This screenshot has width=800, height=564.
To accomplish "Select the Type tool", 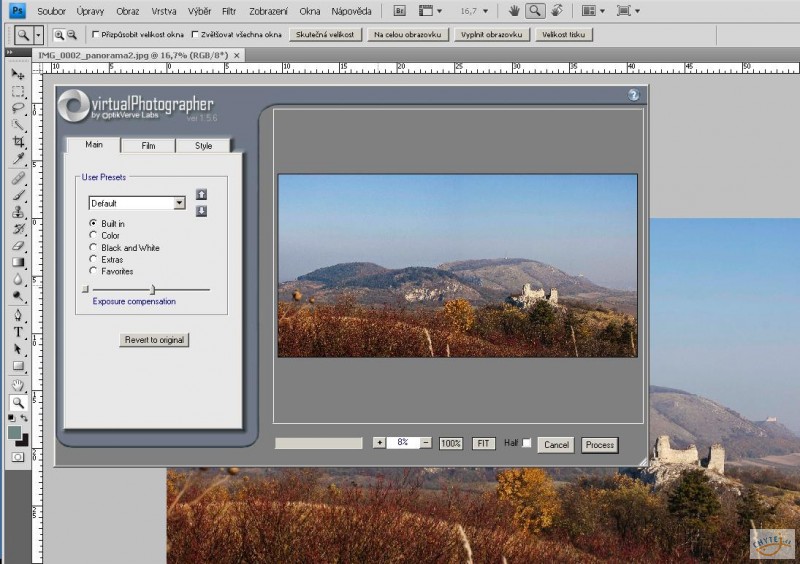I will (x=18, y=332).
